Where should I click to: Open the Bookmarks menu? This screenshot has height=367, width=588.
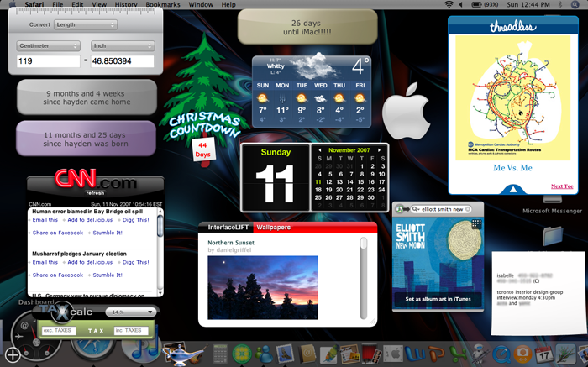pos(163,4)
